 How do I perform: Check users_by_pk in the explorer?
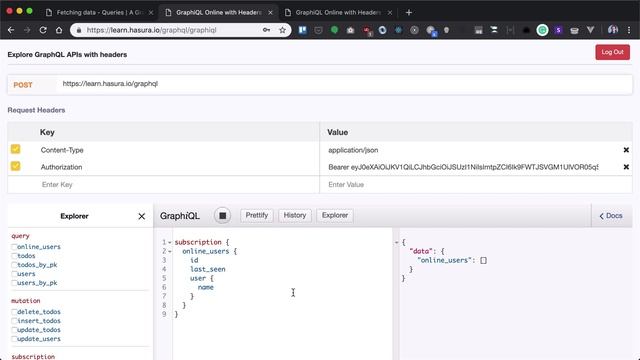pyautogui.click(x=14, y=283)
